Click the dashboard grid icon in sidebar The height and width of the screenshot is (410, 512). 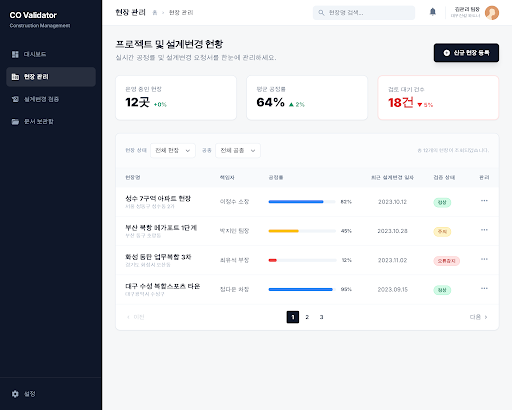click(15, 54)
